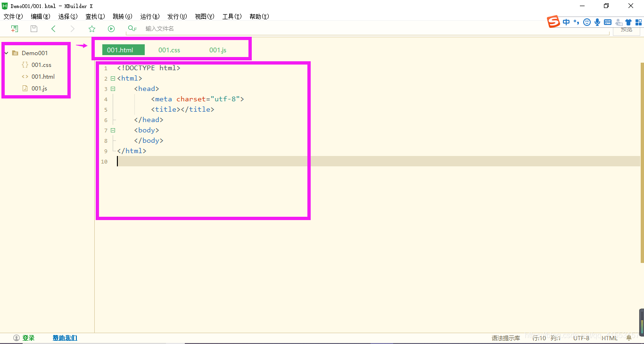Click the 预览 preview button
Screen dimensions: 644x344
tap(627, 30)
